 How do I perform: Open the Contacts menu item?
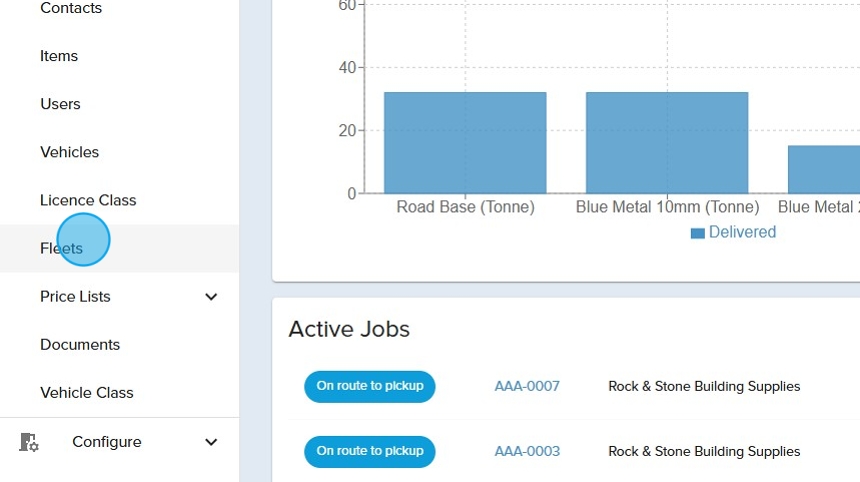(x=71, y=9)
